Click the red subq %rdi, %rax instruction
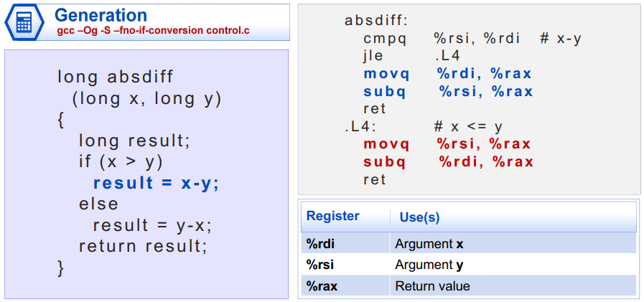644x302 pixels. pyautogui.click(x=448, y=162)
